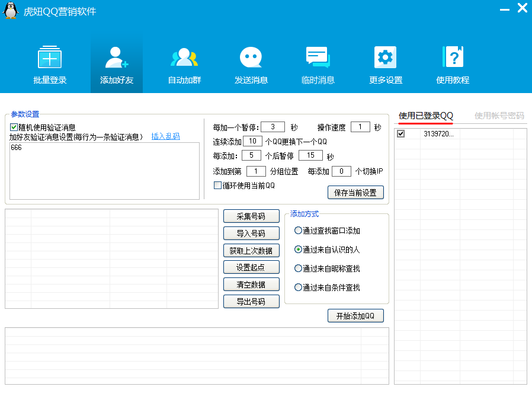The image size is (532, 393).
Task: Minimize the 虎妞QQ营销软件 window
Action: 505,9
